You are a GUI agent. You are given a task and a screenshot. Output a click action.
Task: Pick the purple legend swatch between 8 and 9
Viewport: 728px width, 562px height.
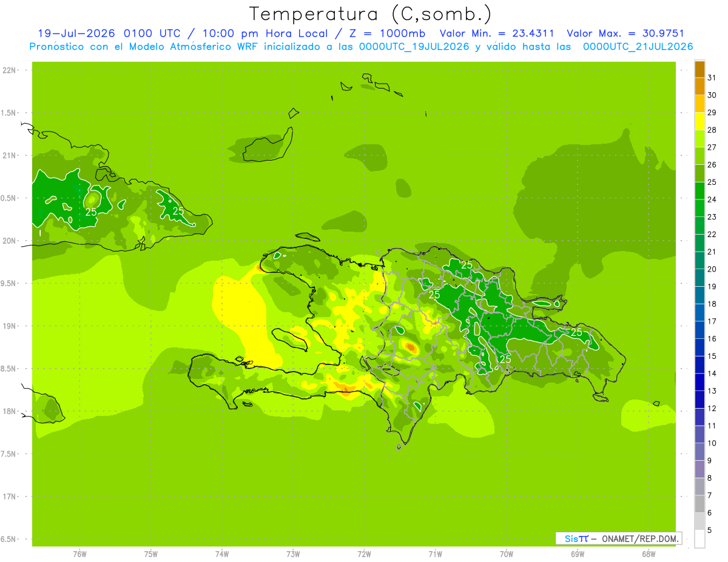click(x=699, y=469)
